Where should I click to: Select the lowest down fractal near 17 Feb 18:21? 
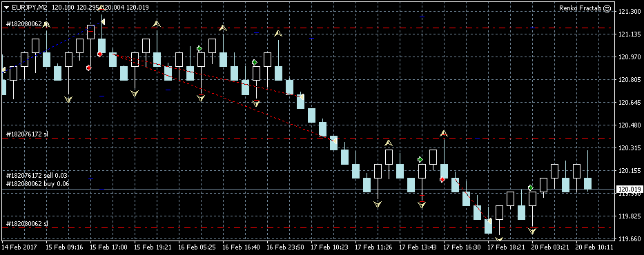499,238
